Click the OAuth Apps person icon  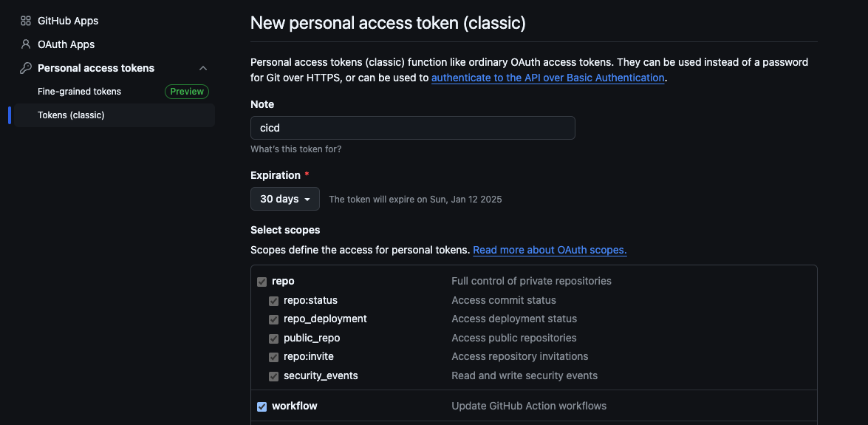tap(26, 44)
